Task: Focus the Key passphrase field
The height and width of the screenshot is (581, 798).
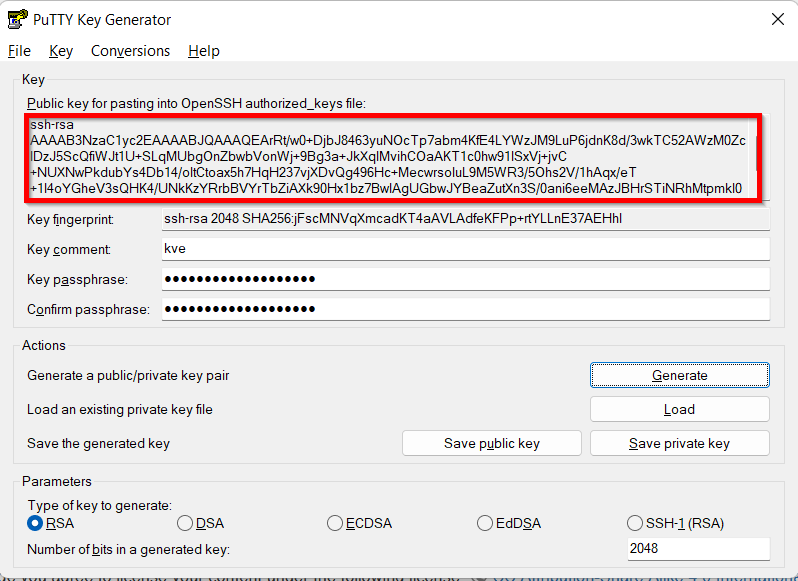Action: (465, 279)
